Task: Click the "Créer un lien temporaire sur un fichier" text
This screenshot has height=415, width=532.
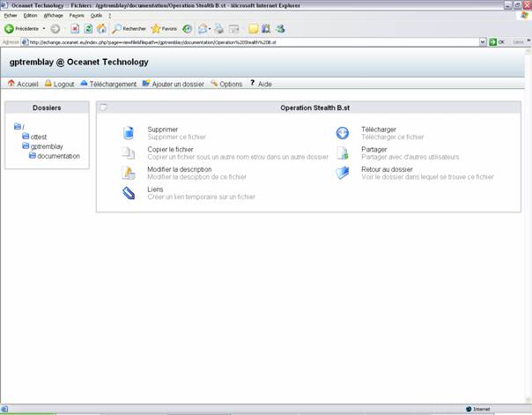Action: (x=201, y=196)
